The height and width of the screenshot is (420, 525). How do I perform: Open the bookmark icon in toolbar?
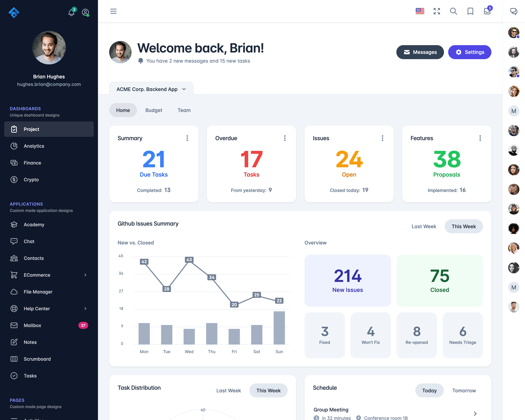[x=470, y=12]
